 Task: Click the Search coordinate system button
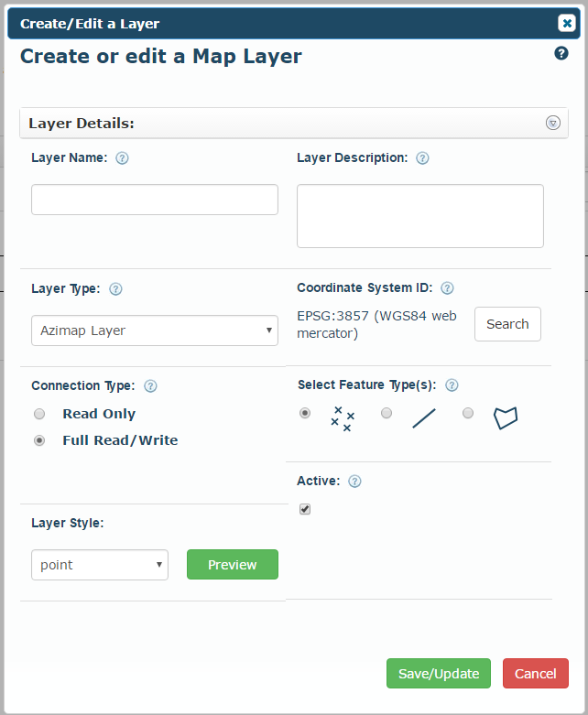click(x=507, y=324)
